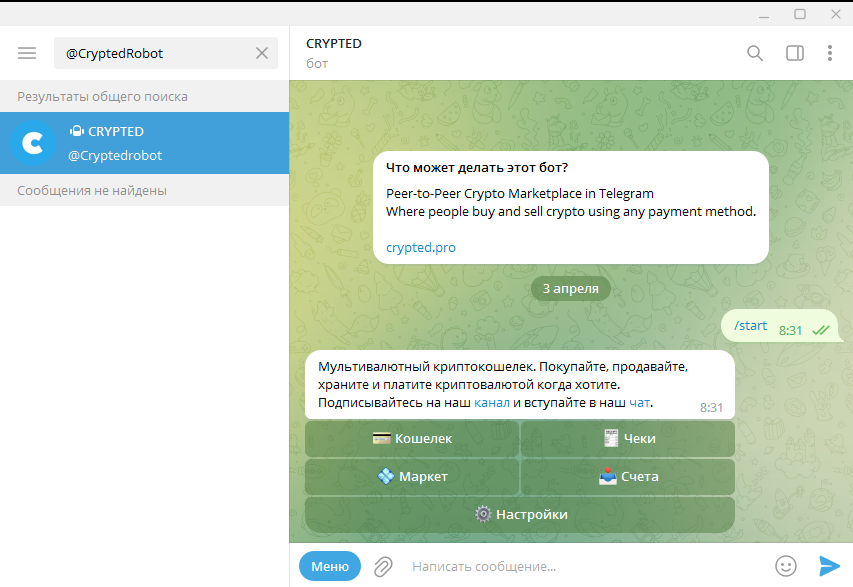
Task: Open the crypted.pro link
Action: point(421,247)
